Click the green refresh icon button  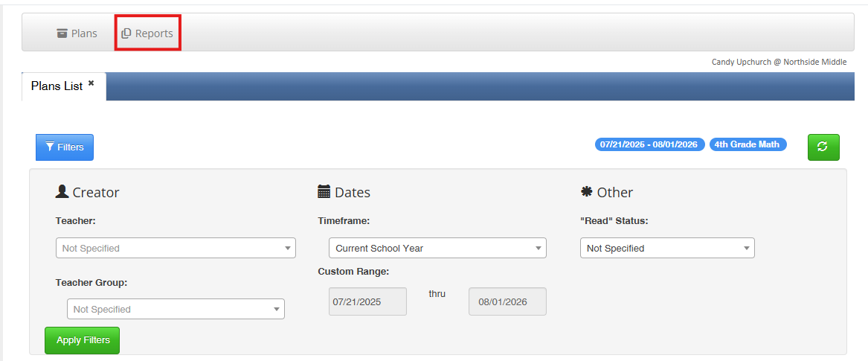[x=823, y=147]
